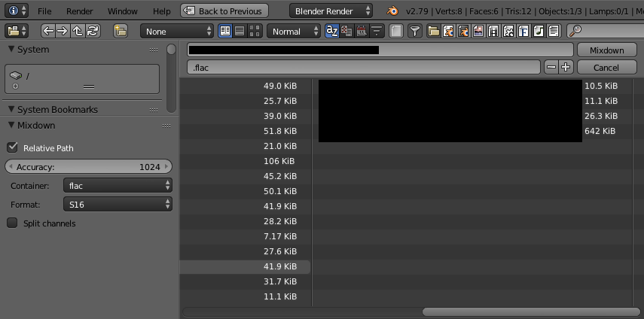
Task: Enable the Split channels checkbox
Action: (13, 223)
